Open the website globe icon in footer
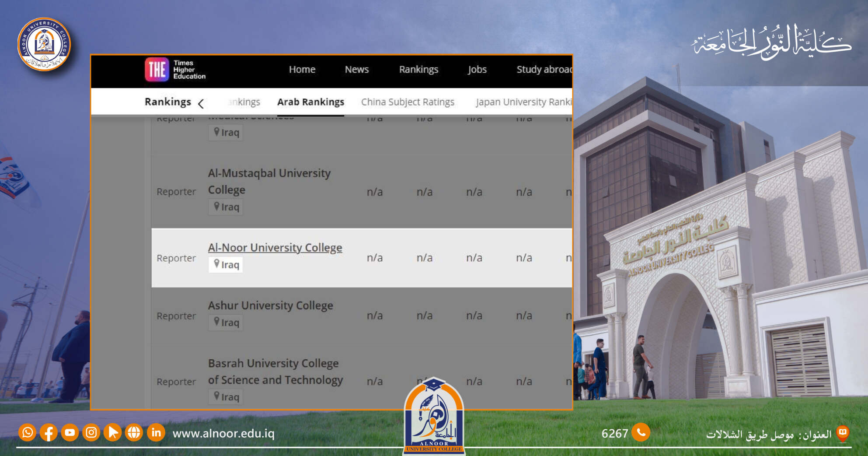Image resolution: width=868 pixels, height=456 pixels. click(134, 433)
